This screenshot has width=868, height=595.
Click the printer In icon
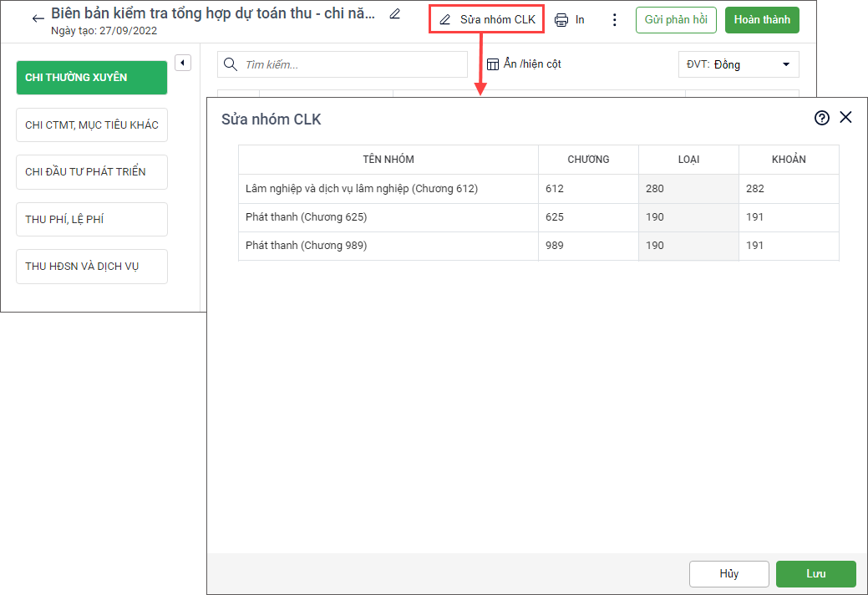pyautogui.click(x=562, y=20)
